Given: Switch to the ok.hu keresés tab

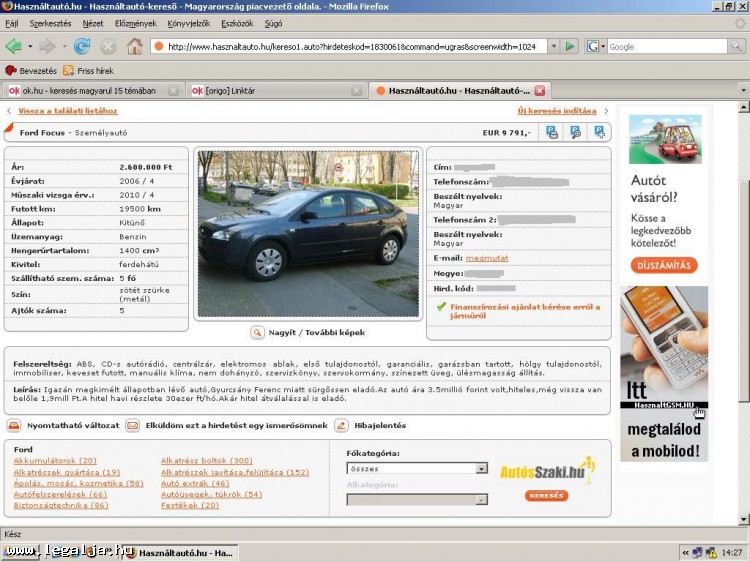Looking at the screenshot, I should (x=88, y=90).
